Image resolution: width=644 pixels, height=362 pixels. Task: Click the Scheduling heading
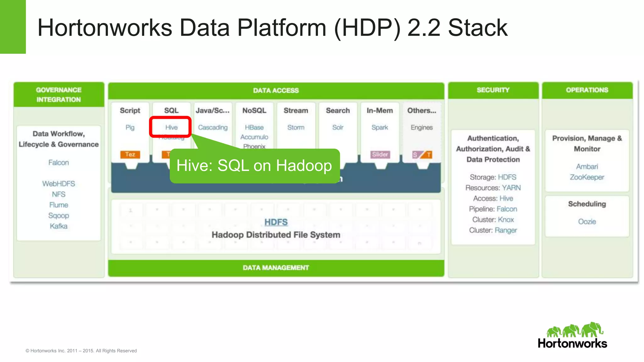point(587,204)
